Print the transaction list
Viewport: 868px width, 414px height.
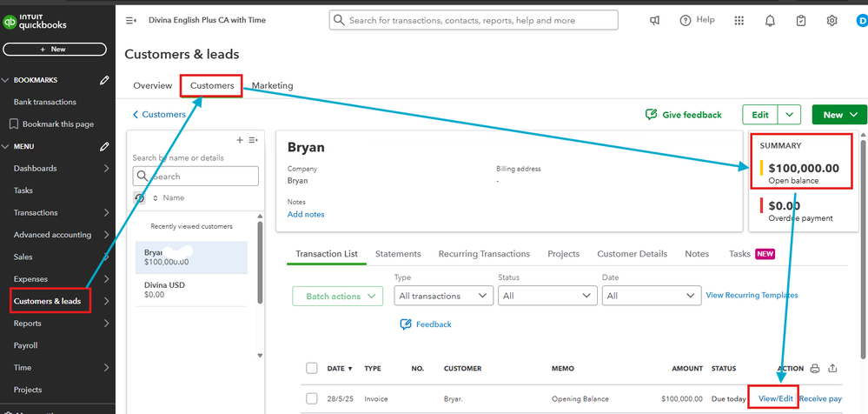pos(814,368)
